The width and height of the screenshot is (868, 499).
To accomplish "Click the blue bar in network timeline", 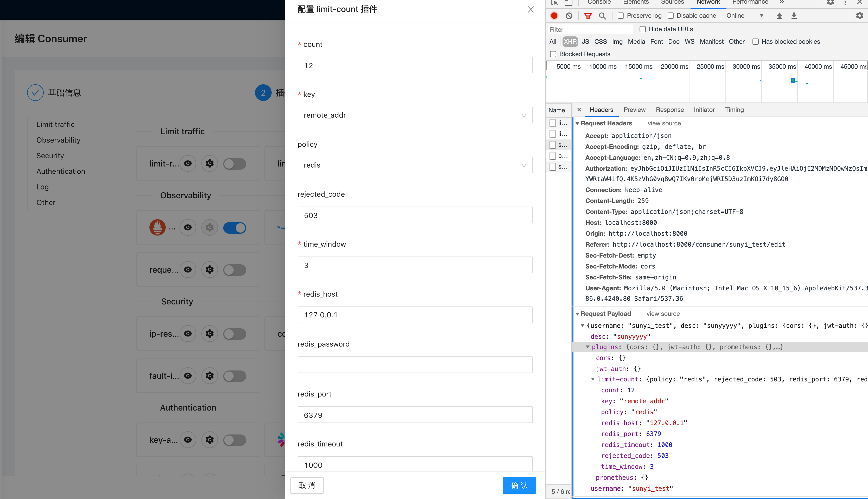I will click(x=793, y=80).
